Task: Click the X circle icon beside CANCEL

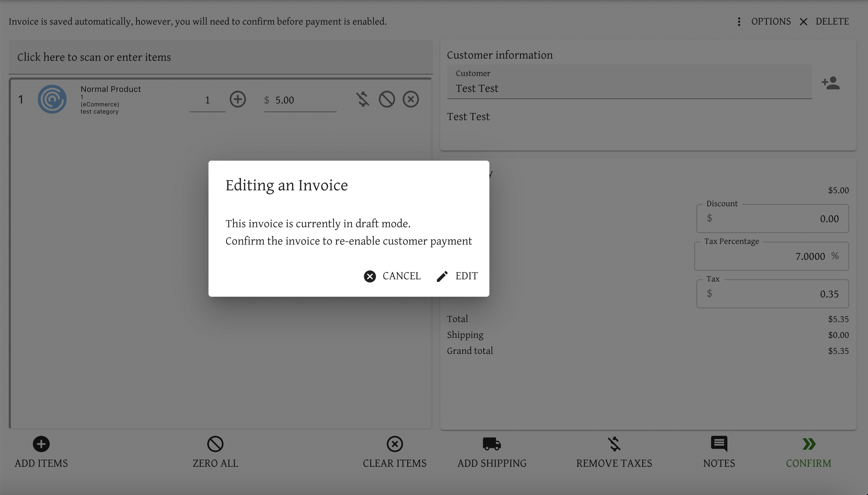Action: click(x=370, y=276)
